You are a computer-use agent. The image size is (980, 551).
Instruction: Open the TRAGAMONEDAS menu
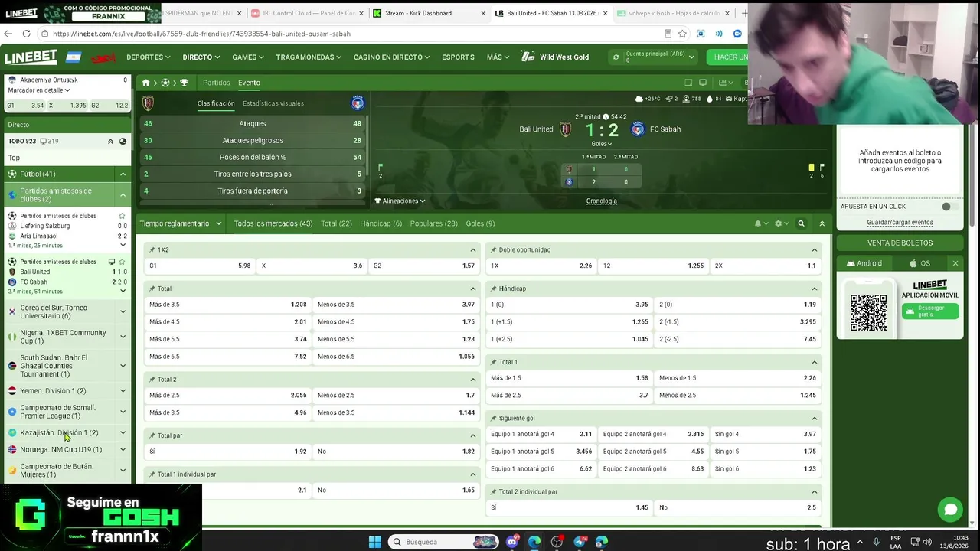(309, 57)
